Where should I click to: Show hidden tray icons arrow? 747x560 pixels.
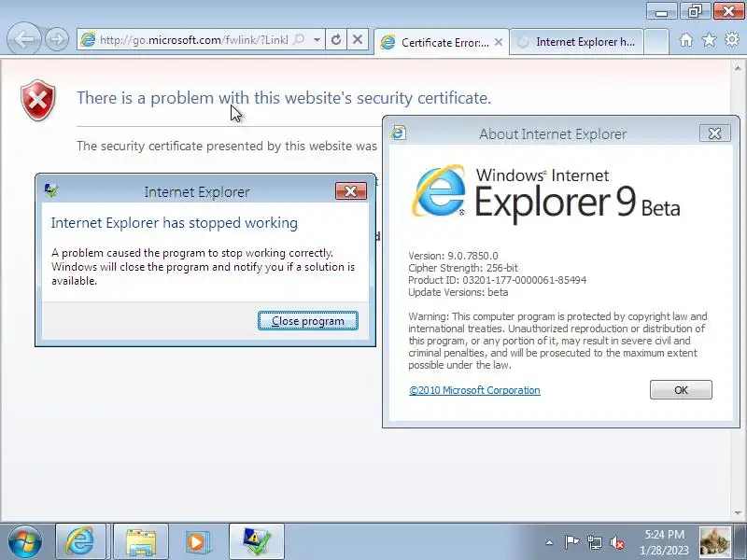[x=549, y=542]
